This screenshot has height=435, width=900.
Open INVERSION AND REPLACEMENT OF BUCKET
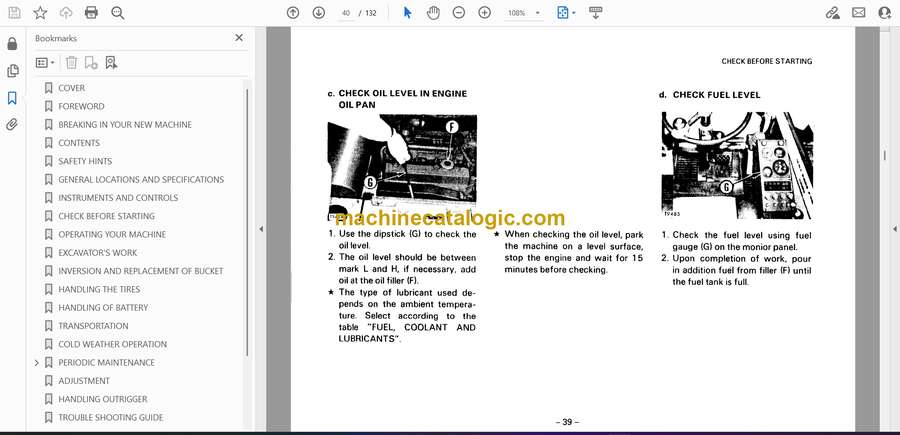140,271
